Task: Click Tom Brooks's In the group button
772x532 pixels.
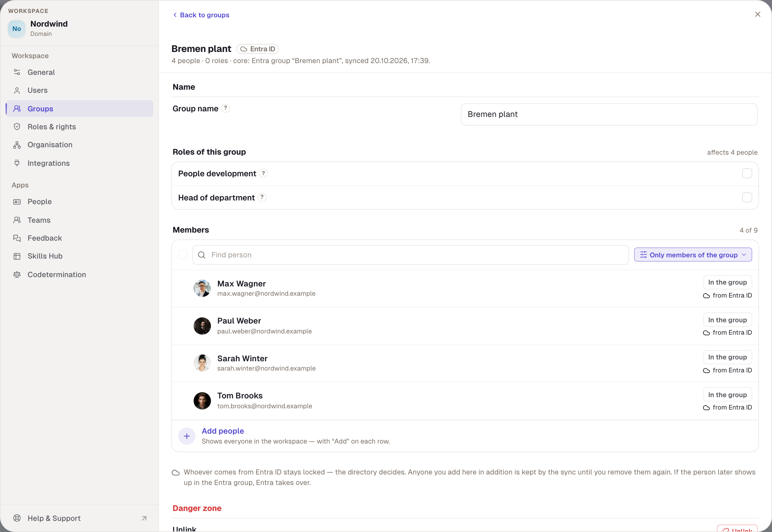Action: pyautogui.click(x=727, y=395)
